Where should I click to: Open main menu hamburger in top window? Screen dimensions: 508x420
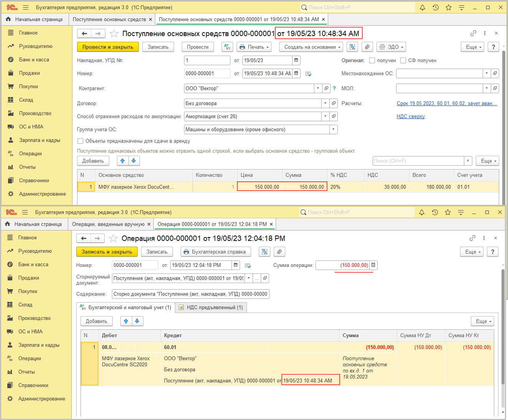[x=26, y=7]
